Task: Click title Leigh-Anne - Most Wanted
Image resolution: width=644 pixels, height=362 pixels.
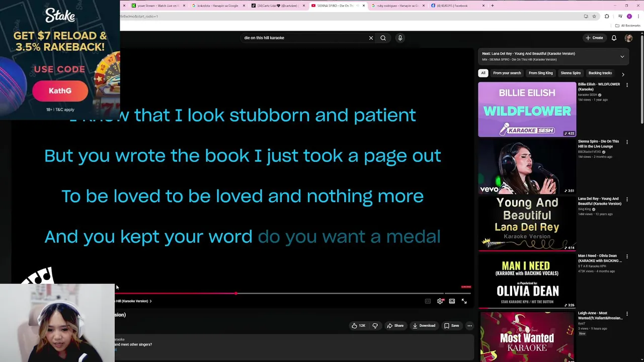Action: coord(600,316)
